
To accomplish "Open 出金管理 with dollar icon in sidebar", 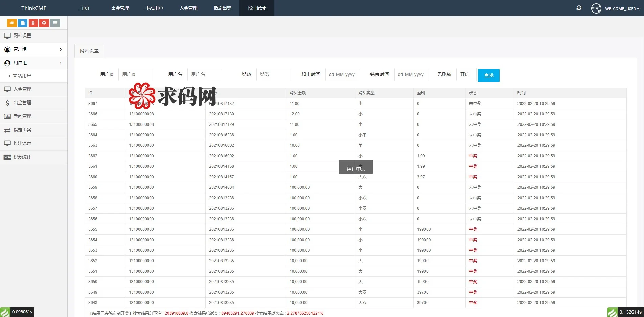I will point(22,103).
